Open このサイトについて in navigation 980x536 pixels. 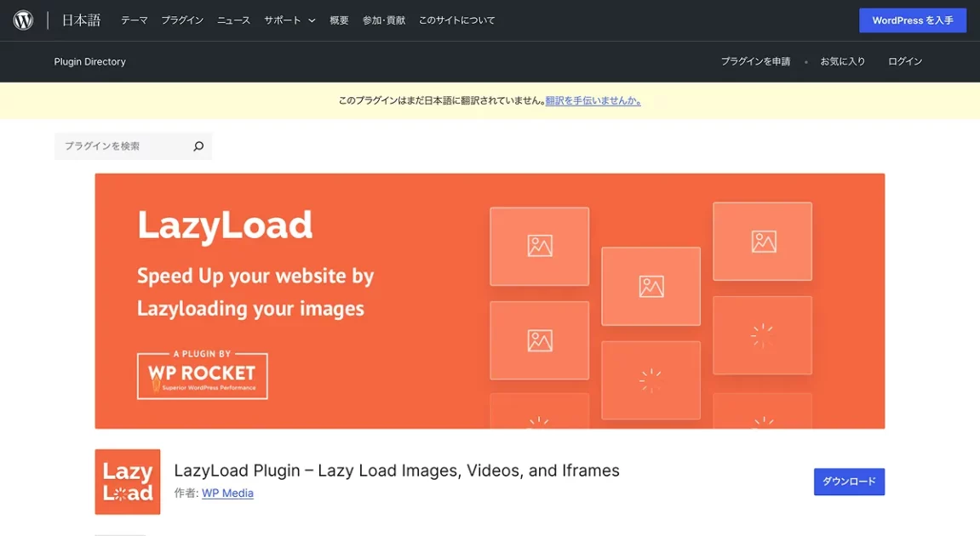[x=456, y=20]
